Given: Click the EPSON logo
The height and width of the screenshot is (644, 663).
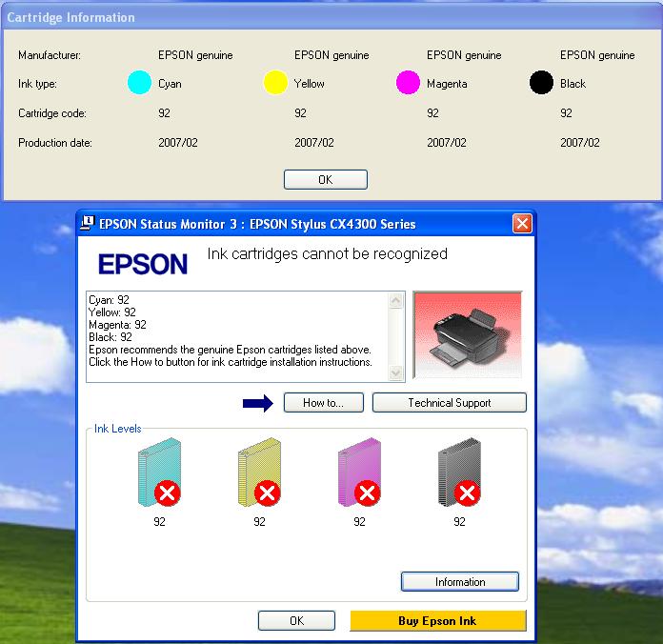Looking at the screenshot, I should pyautogui.click(x=143, y=264).
